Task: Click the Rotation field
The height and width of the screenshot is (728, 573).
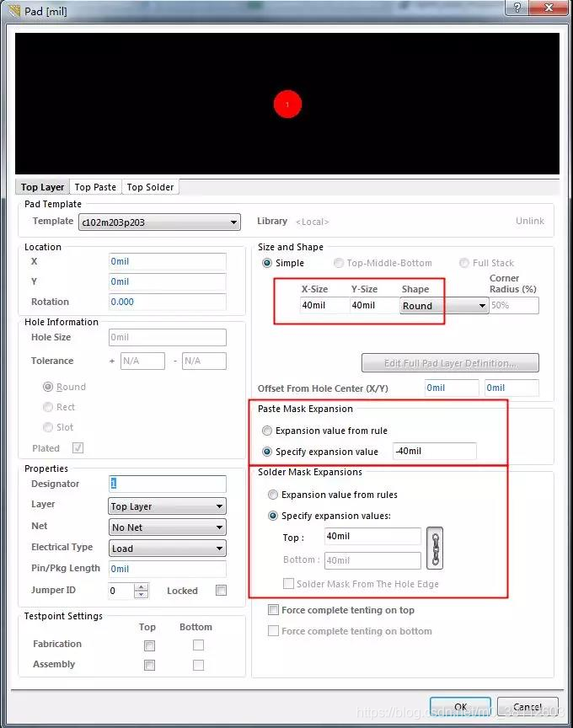Action: (167, 302)
